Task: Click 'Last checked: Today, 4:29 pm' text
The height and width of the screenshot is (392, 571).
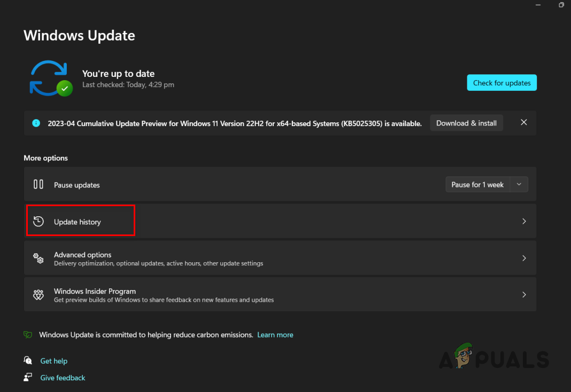Action: click(128, 85)
